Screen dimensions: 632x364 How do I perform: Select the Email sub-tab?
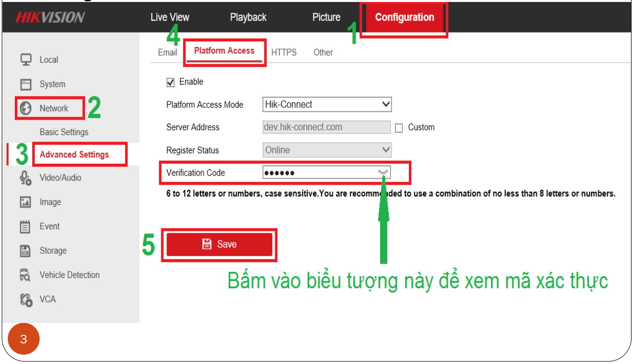[x=167, y=52]
